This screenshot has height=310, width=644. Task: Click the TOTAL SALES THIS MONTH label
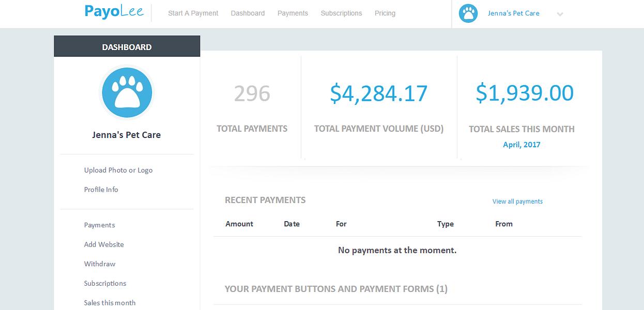click(522, 129)
